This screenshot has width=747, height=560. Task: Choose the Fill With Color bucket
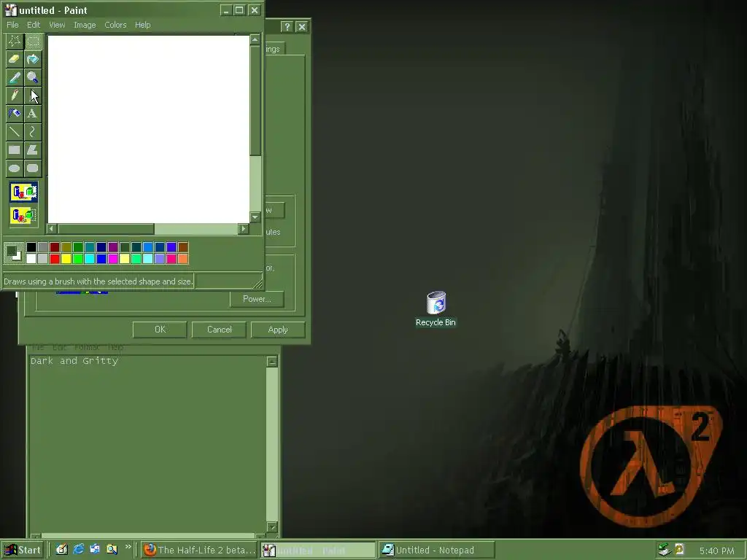(33, 59)
